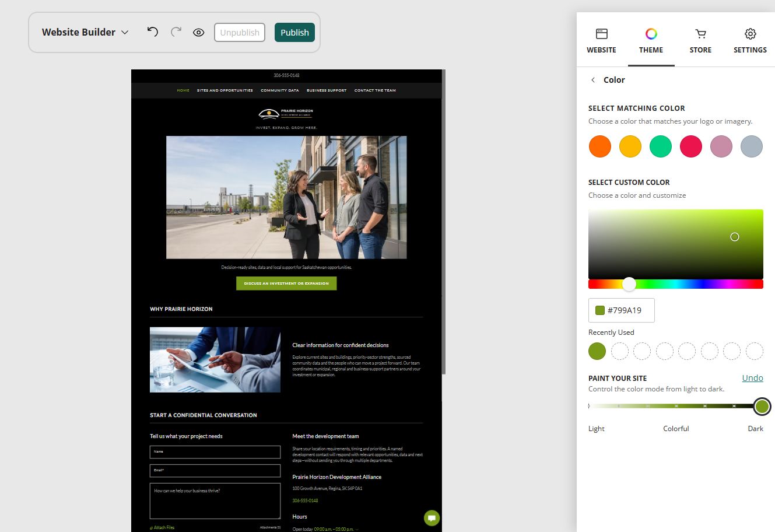Image resolution: width=775 pixels, height=532 pixels.
Task: Select the recently used olive green color
Action: tap(597, 351)
